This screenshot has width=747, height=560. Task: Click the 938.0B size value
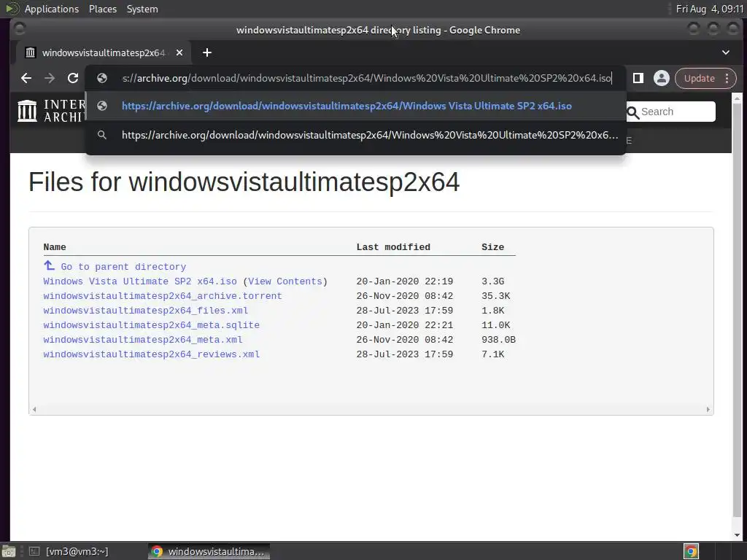click(x=498, y=340)
